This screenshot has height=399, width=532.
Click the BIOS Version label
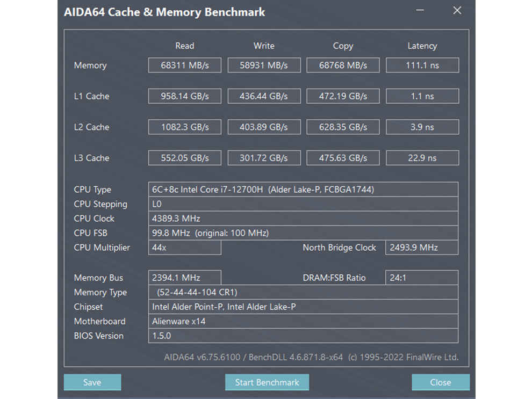click(x=99, y=336)
